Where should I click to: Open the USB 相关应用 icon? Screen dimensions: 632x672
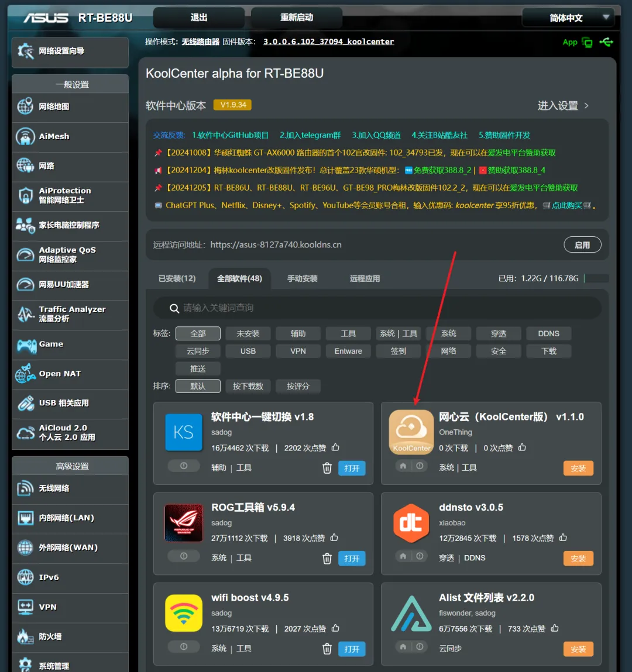click(x=25, y=404)
